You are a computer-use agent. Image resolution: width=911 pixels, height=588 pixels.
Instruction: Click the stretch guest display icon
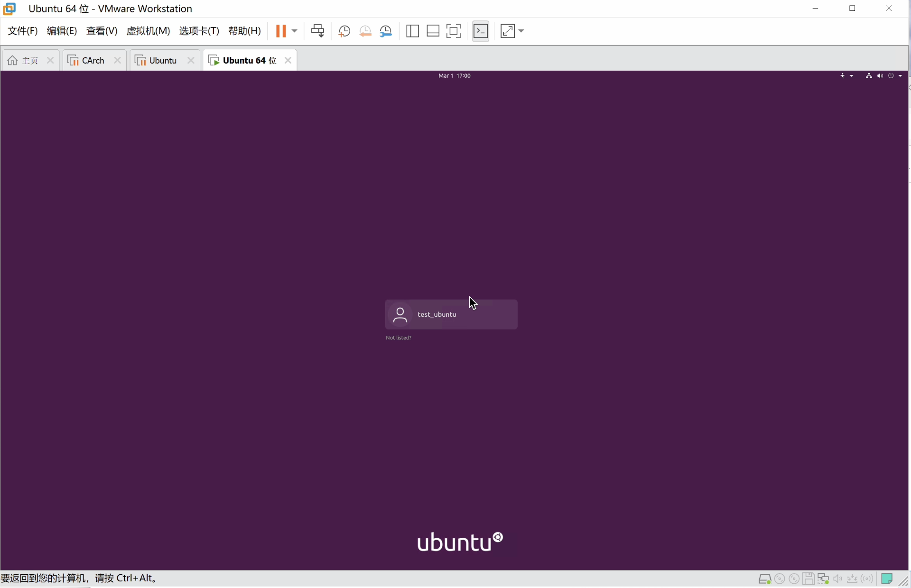pyautogui.click(x=508, y=31)
